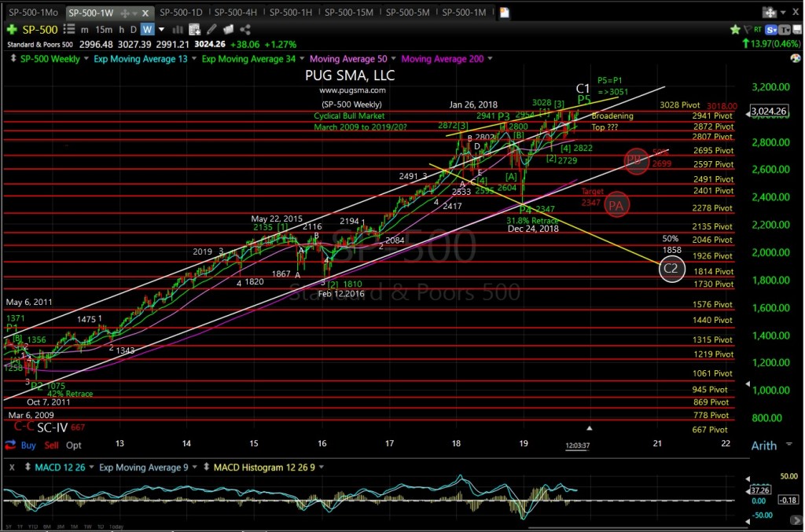Screen dimensions: 805x532
Task: Open the symbol list icon
Action: tap(69, 30)
